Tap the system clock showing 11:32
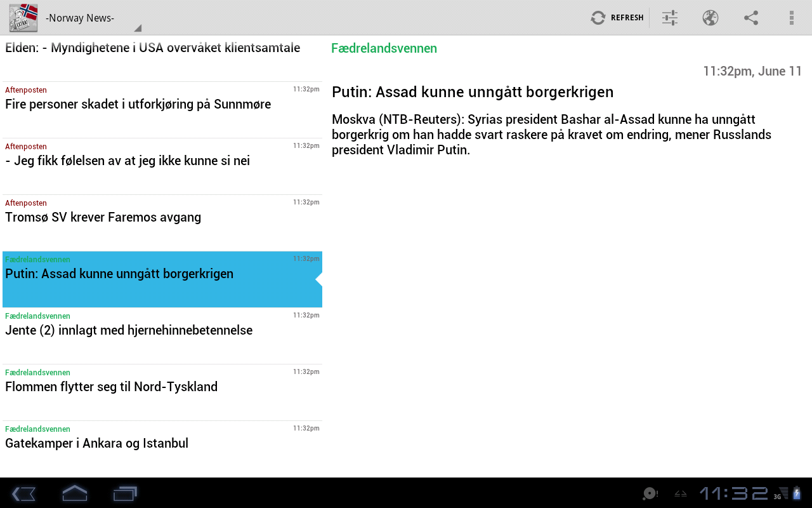The height and width of the screenshot is (508, 812). point(734,493)
